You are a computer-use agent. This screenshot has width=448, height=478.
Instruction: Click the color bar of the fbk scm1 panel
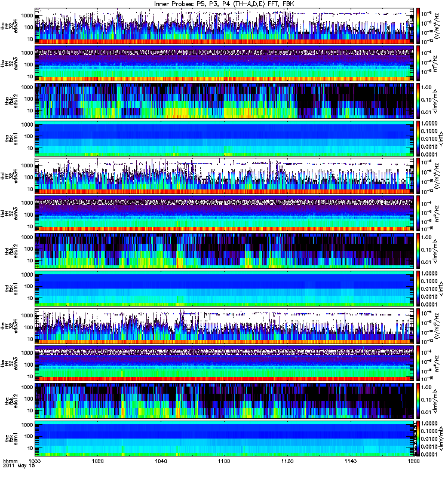coord(419,439)
